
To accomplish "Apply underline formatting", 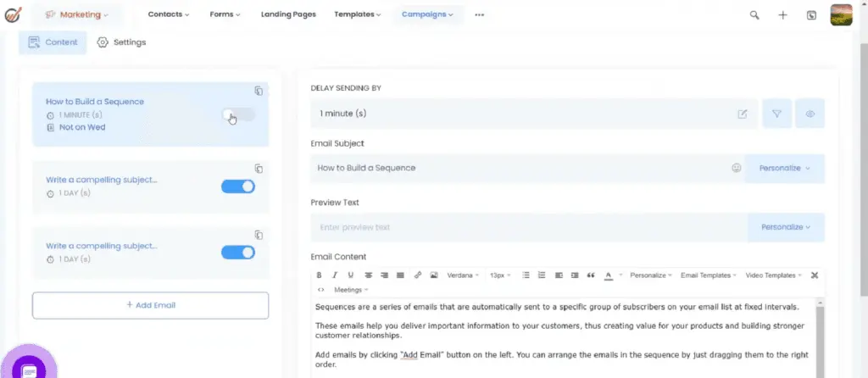I will point(350,275).
